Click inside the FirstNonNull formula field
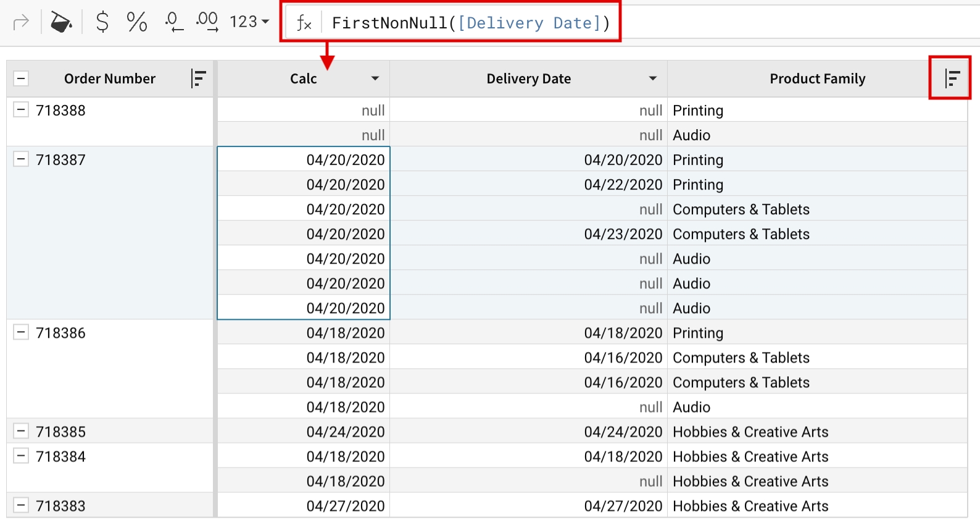 [x=470, y=23]
